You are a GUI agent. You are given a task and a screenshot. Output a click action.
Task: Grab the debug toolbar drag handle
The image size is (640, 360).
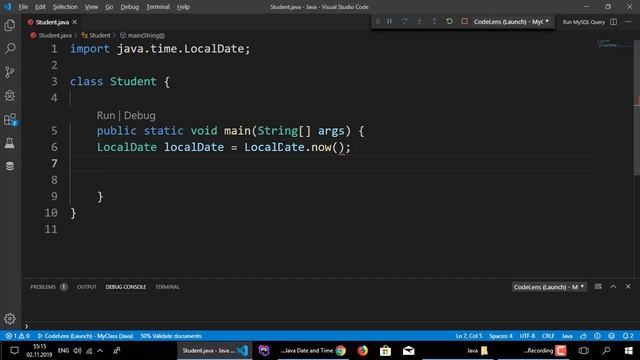[378, 21]
